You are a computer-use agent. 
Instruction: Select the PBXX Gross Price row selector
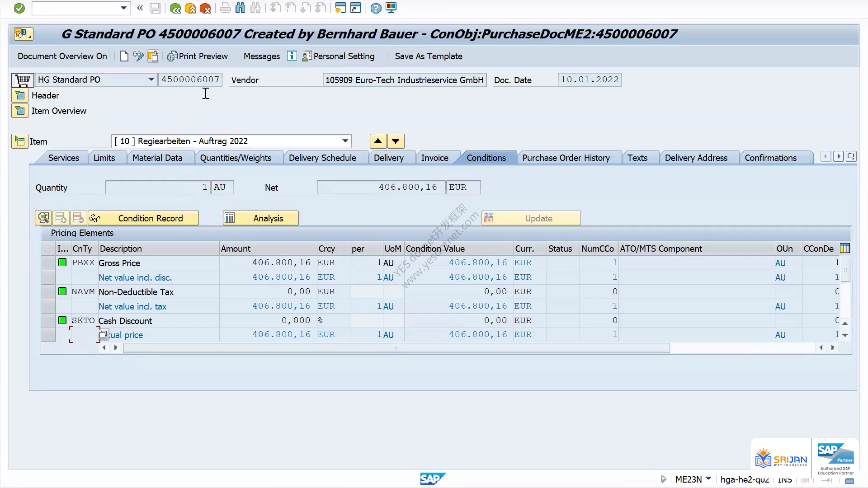point(48,263)
